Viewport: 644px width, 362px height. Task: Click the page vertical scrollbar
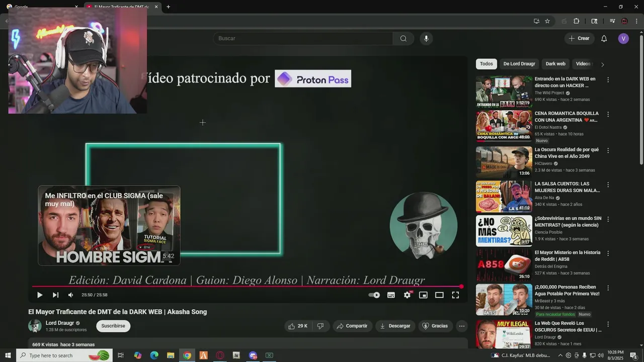pyautogui.click(x=641, y=101)
